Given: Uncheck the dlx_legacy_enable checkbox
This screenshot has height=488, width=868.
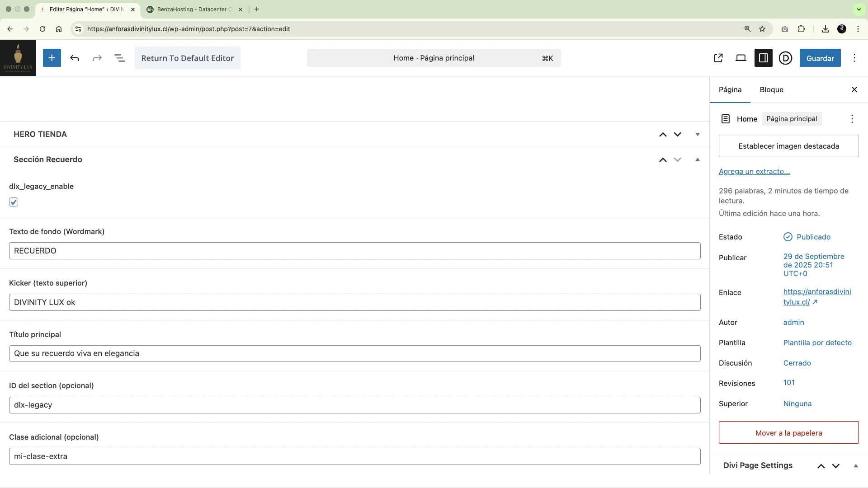Looking at the screenshot, I should [14, 202].
